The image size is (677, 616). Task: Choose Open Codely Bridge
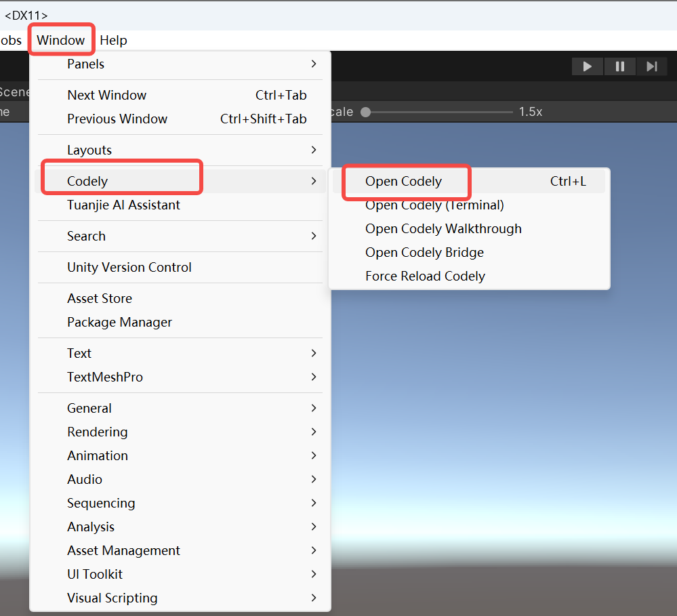click(x=469, y=252)
